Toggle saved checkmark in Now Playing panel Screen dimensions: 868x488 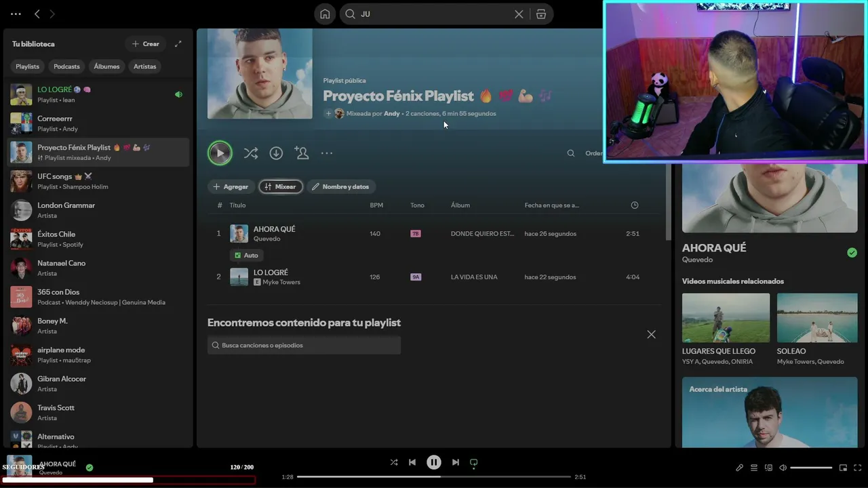[852, 253]
